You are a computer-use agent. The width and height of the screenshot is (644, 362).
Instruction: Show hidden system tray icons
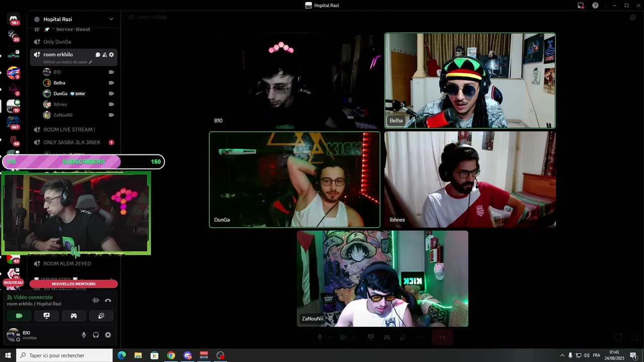562,355
